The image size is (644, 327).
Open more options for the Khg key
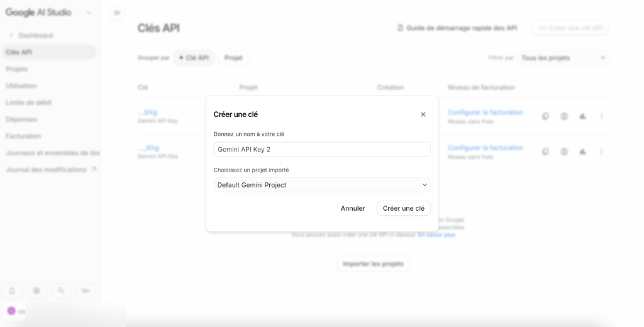point(601,152)
